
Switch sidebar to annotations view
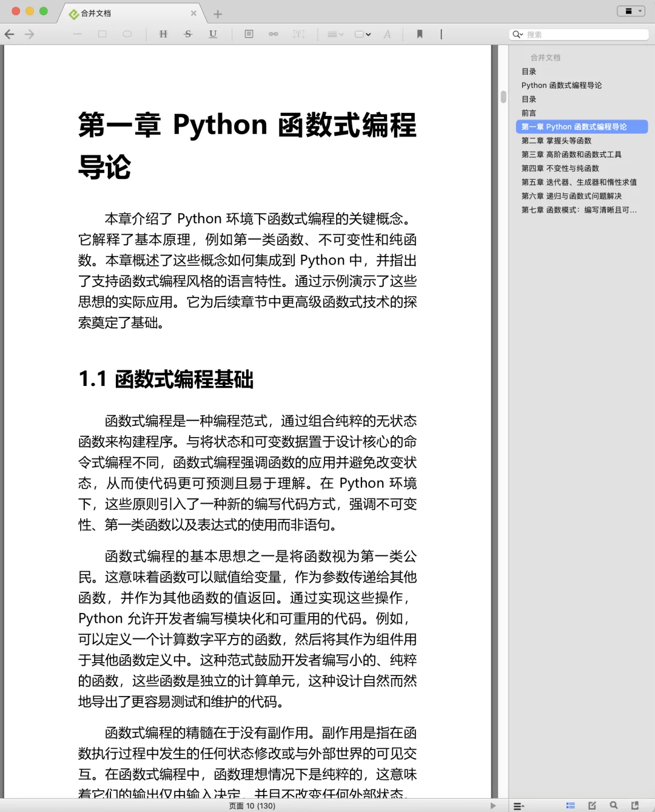(593, 805)
